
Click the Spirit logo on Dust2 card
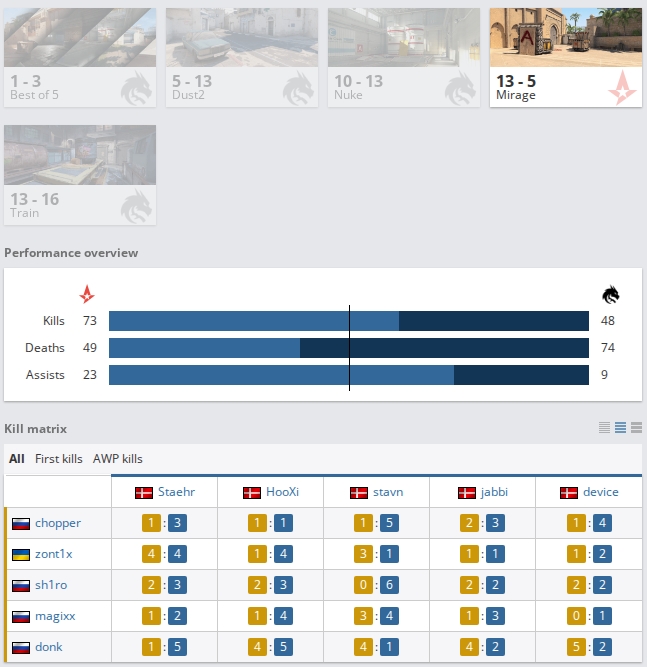[x=298, y=88]
